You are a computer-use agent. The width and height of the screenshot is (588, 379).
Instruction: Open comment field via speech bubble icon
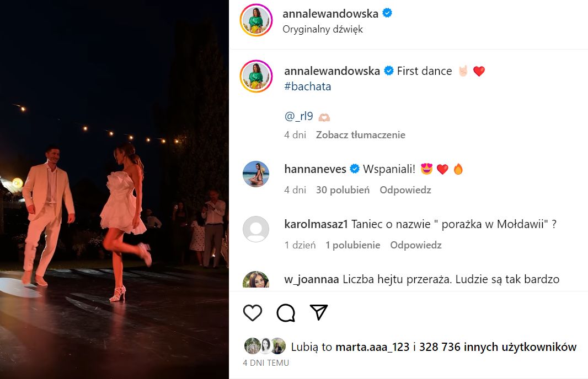[286, 313]
